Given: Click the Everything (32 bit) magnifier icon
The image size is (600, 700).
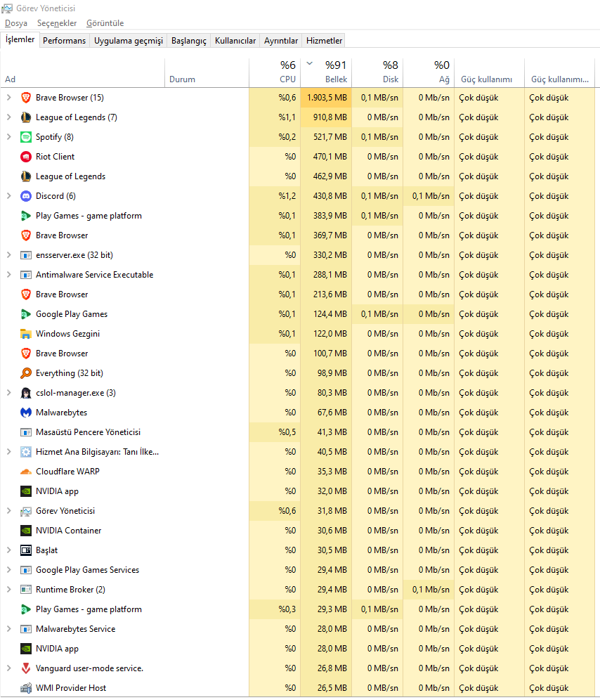Looking at the screenshot, I should pyautogui.click(x=26, y=373).
